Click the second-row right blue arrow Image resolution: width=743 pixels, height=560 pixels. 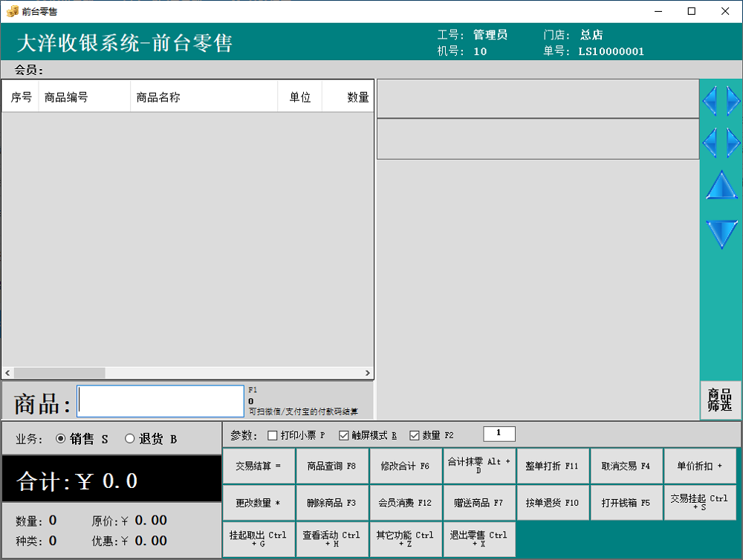(733, 141)
